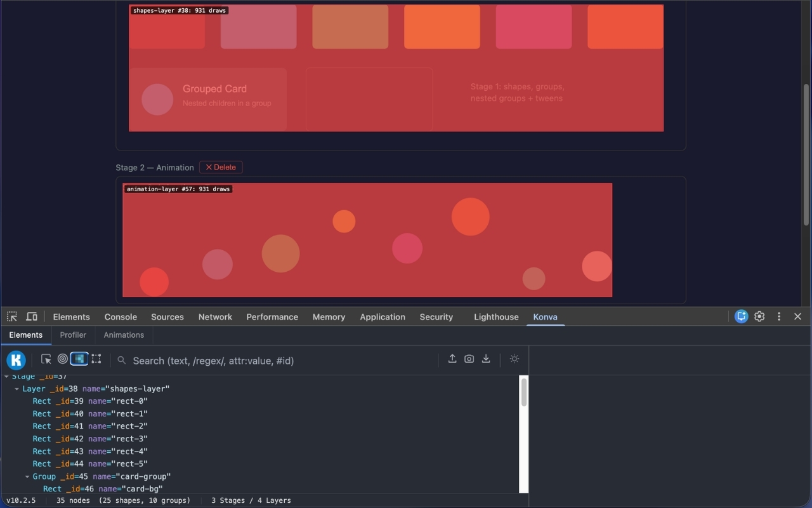Image resolution: width=812 pixels, height=508 pixels.
Task: Close the DevTools panel
Action: pos(798,316)
